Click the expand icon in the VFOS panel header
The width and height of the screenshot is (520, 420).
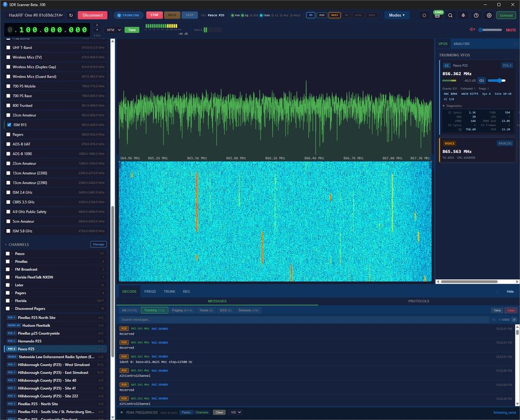pos(515,44)
